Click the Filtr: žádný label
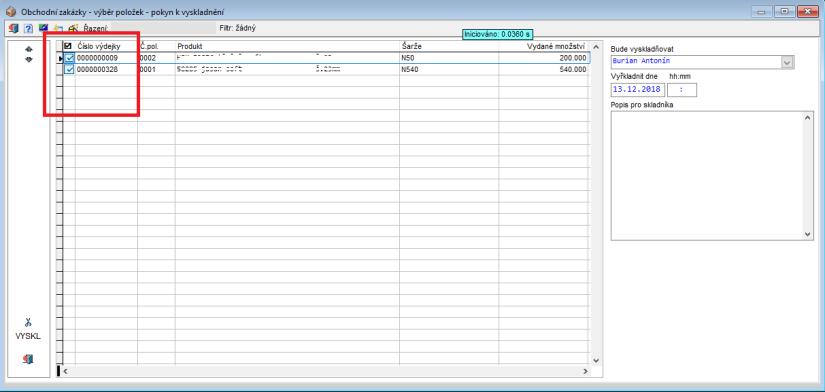Viewport: 825px width, 392px height. point(237,28)
